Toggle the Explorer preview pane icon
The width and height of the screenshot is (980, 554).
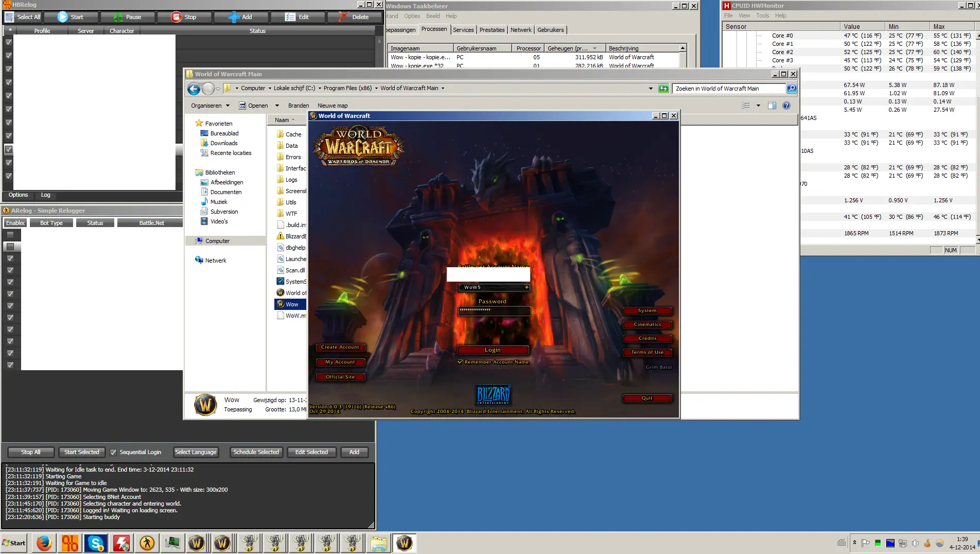(772, 106)
